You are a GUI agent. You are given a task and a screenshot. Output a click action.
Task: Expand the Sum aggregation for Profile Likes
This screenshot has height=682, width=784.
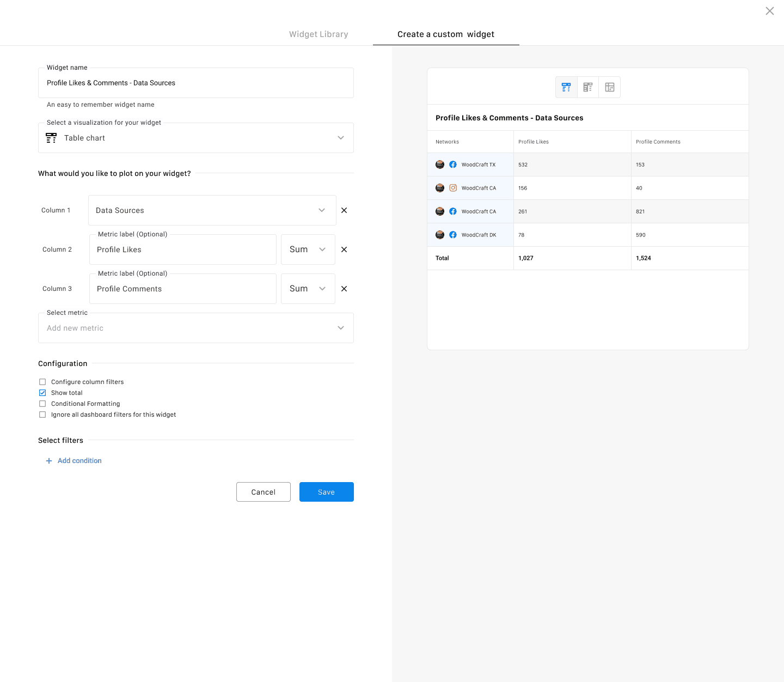point(308,249)
